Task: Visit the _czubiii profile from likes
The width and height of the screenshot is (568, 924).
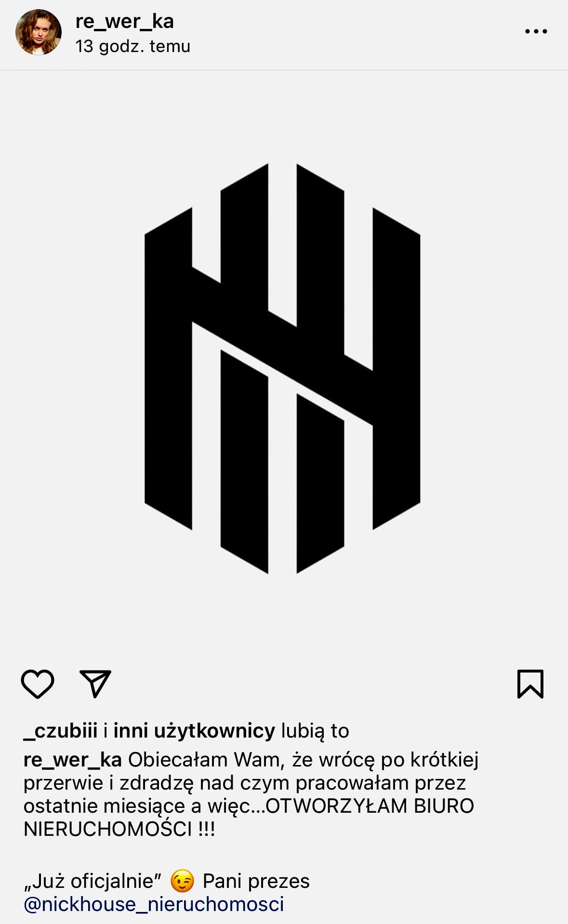Action: [x=60, y=731]
